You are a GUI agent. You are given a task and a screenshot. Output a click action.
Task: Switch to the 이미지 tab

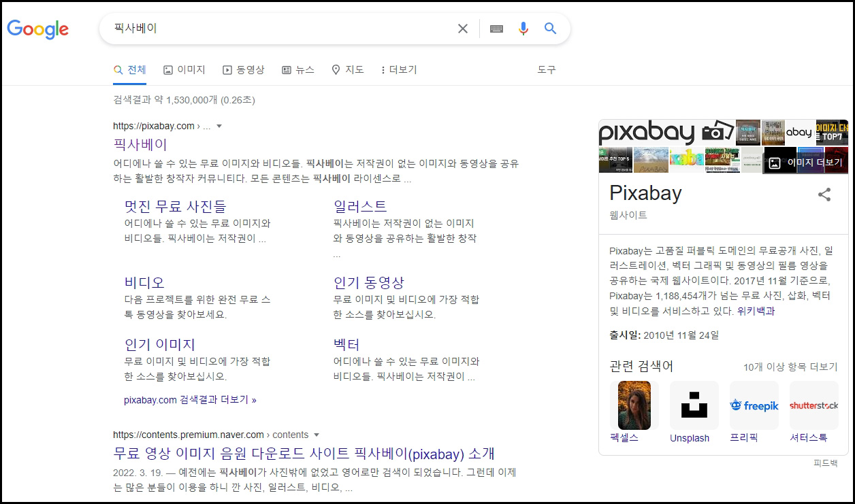(x=184, y=69)
